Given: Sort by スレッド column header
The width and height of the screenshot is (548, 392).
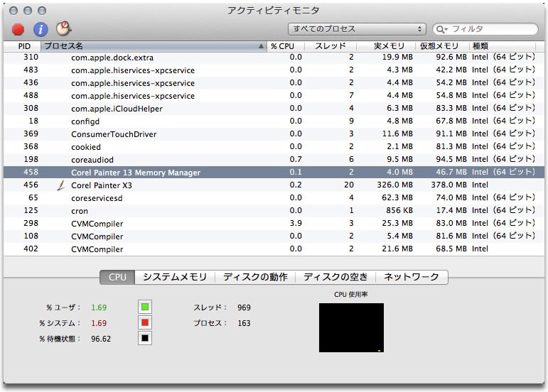Looking at the screenshot, I should point(331,46).
